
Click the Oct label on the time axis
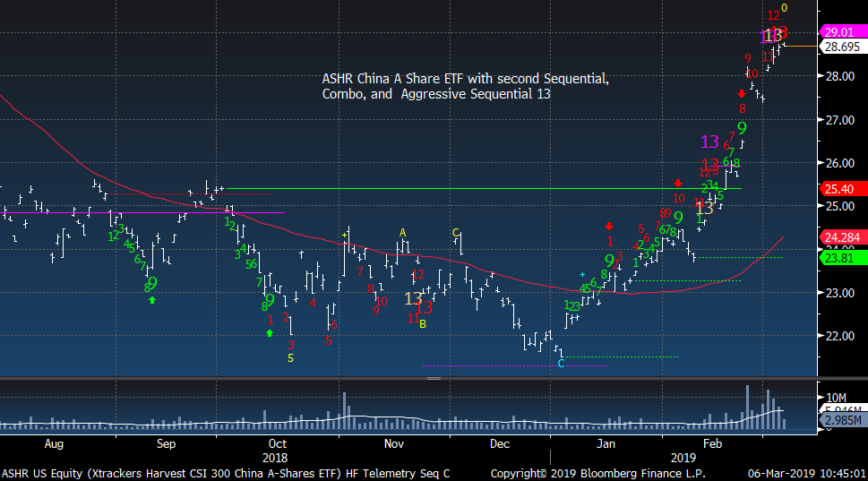tap(278, 444)
